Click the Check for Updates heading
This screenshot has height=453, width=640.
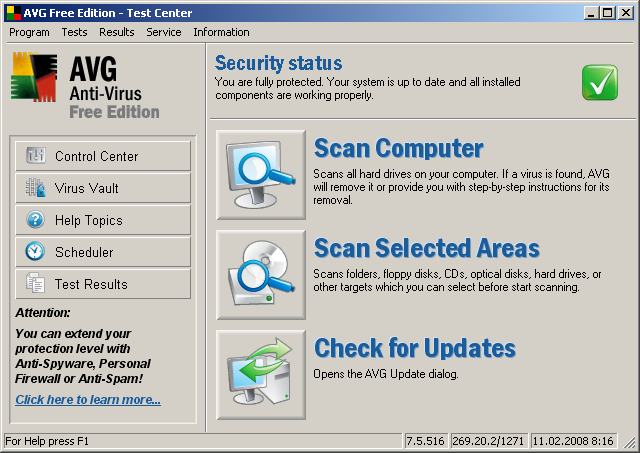point(415,348)
